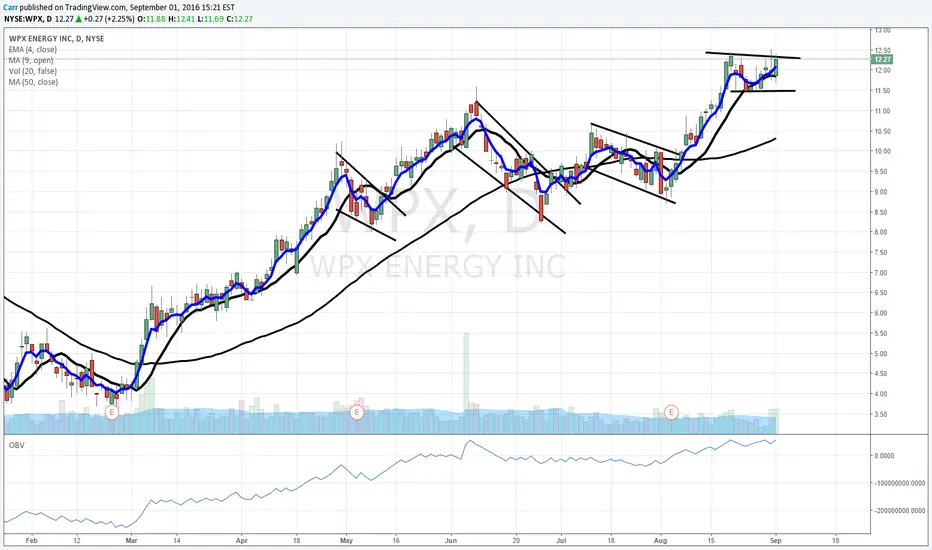Click the C:12.27 close value
The width and height of the screenshot is (932, 550).
(x=240, y=19)
